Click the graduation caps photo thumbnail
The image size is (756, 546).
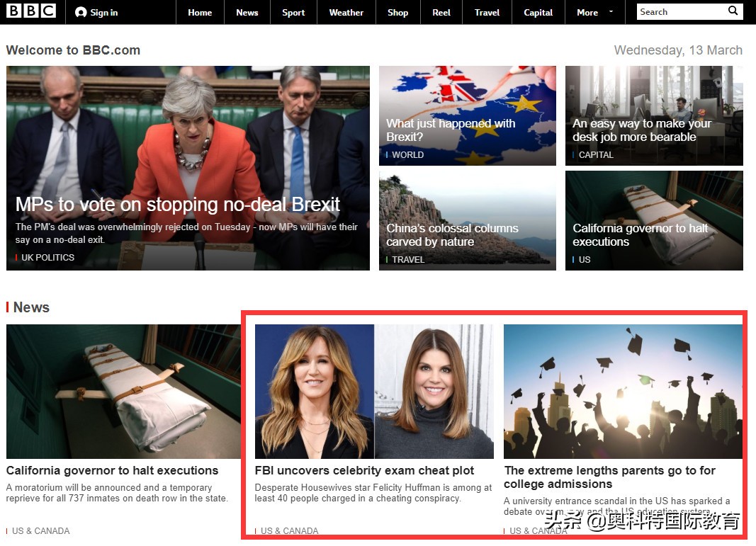point(623,392)
